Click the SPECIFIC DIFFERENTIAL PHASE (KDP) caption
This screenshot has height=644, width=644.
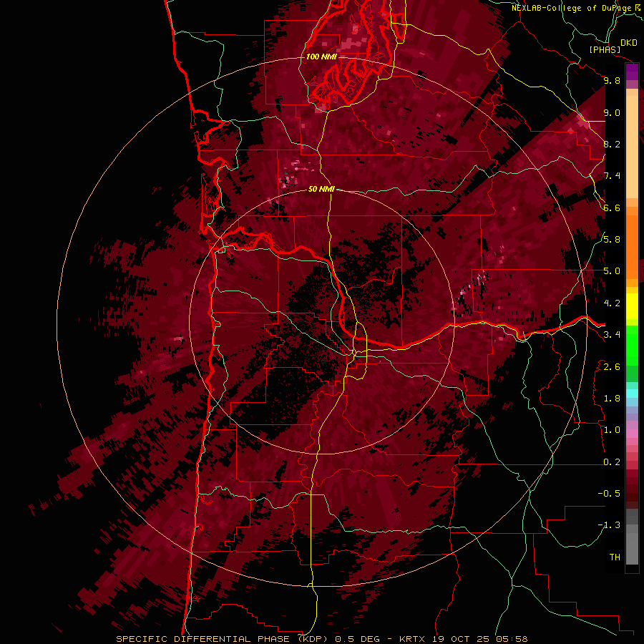point(223,639)
